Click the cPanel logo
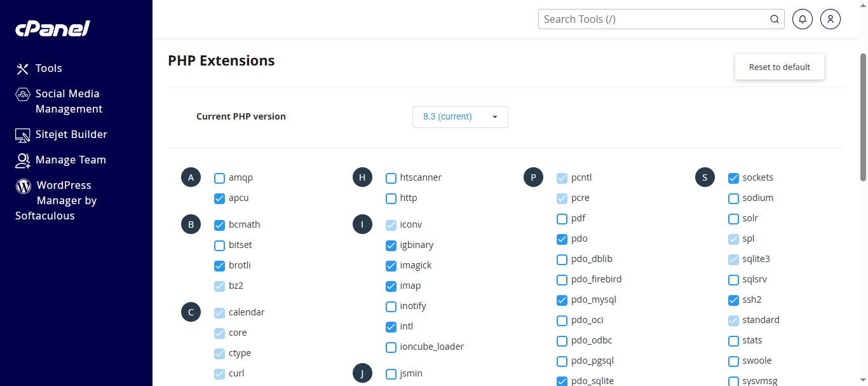868x386 pixels. [x=53, y=29]
